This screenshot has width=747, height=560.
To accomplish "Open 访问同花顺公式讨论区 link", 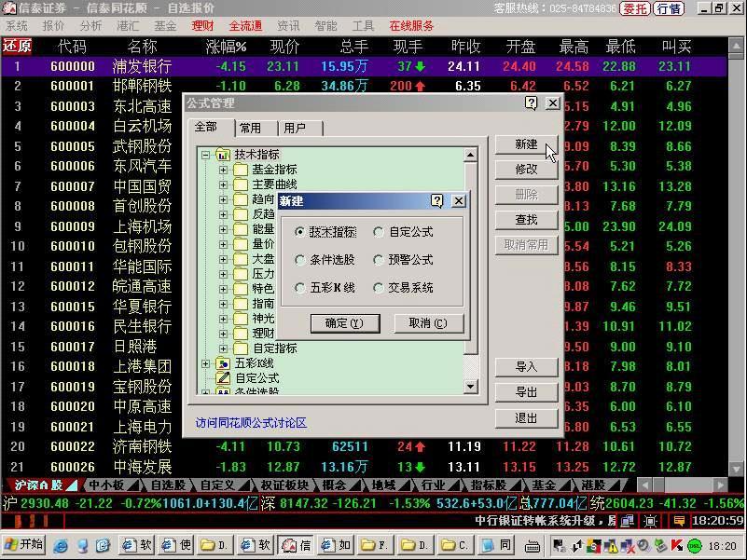I will 251,423.
